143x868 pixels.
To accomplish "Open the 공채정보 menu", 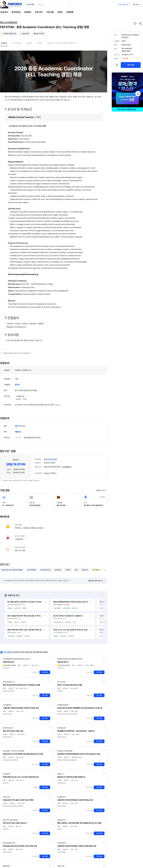I will 28,12.
